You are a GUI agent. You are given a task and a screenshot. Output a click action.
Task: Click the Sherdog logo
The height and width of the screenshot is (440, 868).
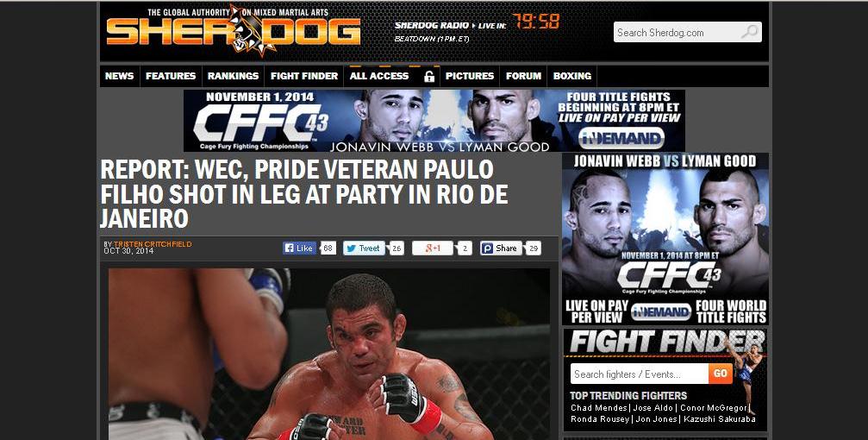click(x=234, y=30)
